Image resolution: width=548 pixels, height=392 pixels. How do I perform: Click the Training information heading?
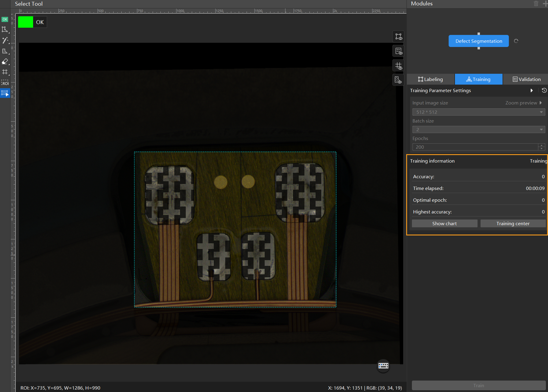432,161
